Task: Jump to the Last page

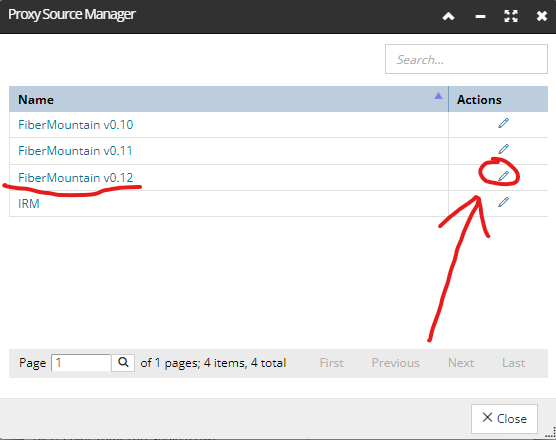Action: point(513,363)
